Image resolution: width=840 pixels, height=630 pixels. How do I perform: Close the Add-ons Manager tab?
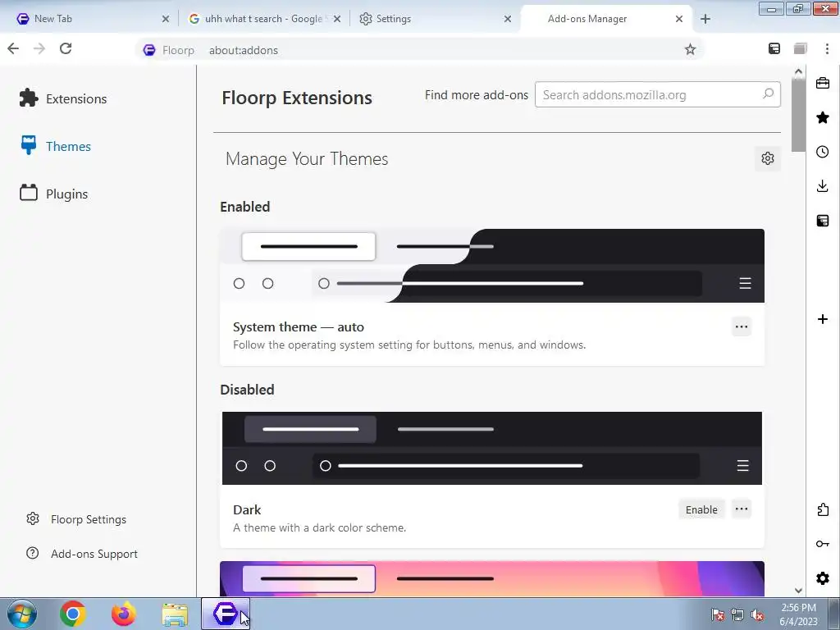click(x=678, y=19)
